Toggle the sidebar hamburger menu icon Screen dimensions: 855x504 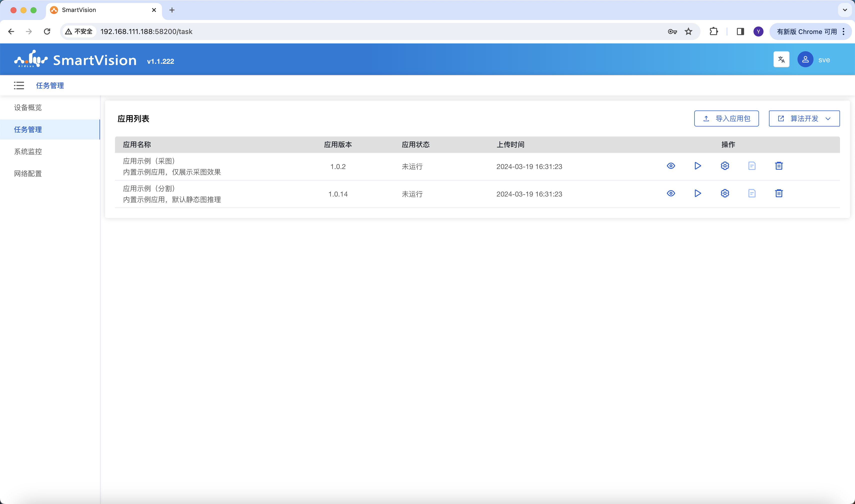click(x=19, y=85)
